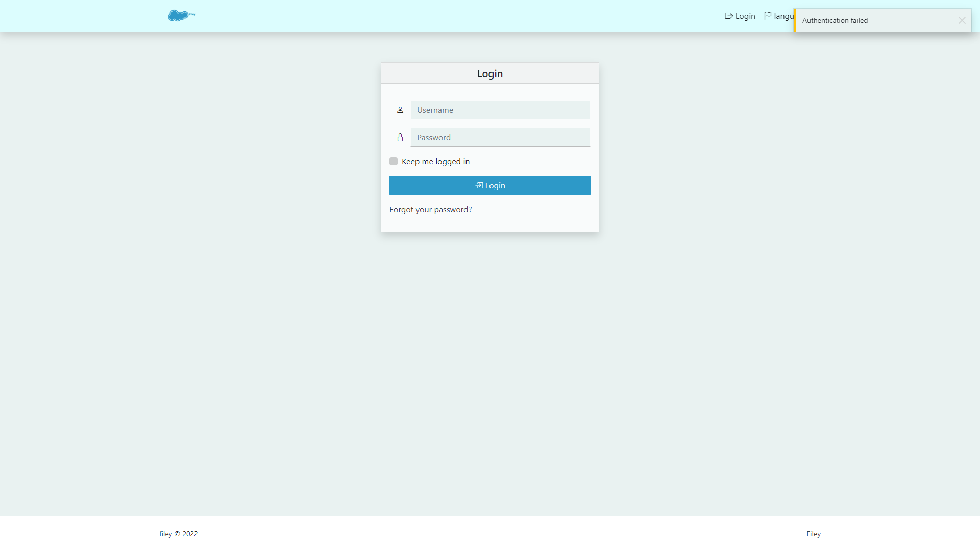
Task: Open the language dropdown menu
Action: coord(783,16)
